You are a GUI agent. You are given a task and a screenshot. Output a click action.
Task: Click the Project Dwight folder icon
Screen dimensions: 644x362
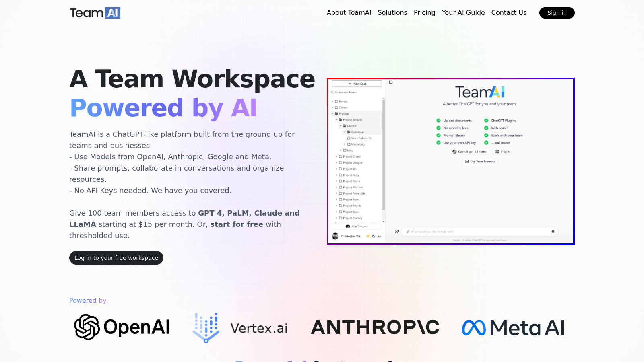(341, 163)
